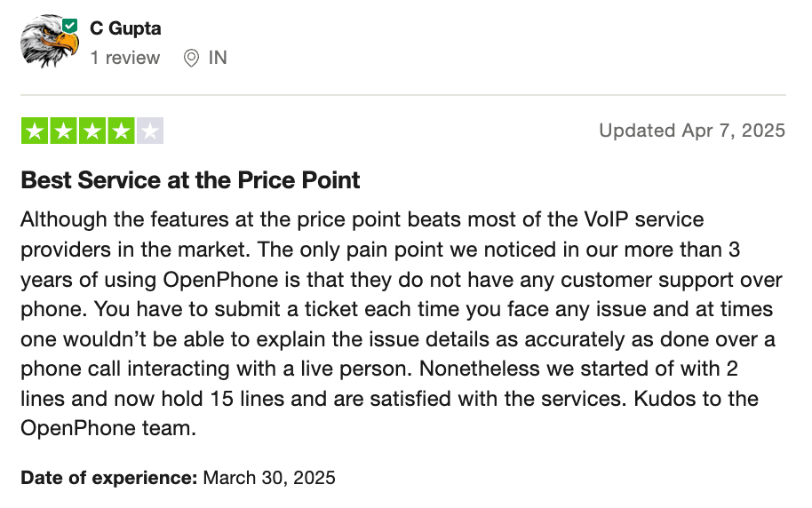Image resolution: width=812 pixels, height=508 pixels.
Task: Click the grey fifth rating star
Action: click(150, 131)
